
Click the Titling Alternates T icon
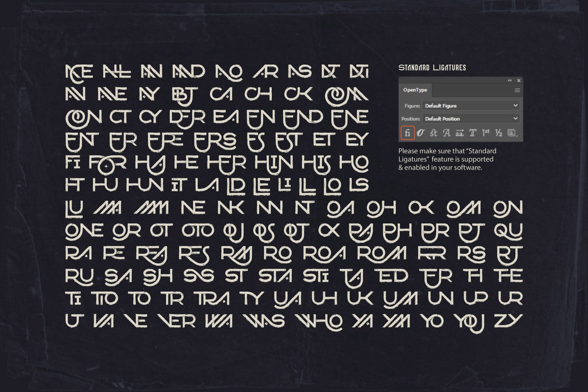pyautogui.click(x=473, y=133)
